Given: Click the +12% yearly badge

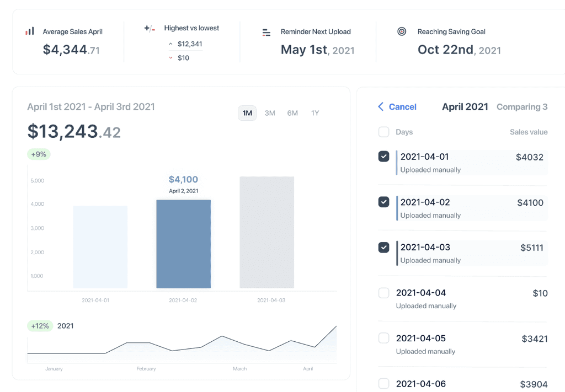Looking at the screenshot, I should [40, 326].
